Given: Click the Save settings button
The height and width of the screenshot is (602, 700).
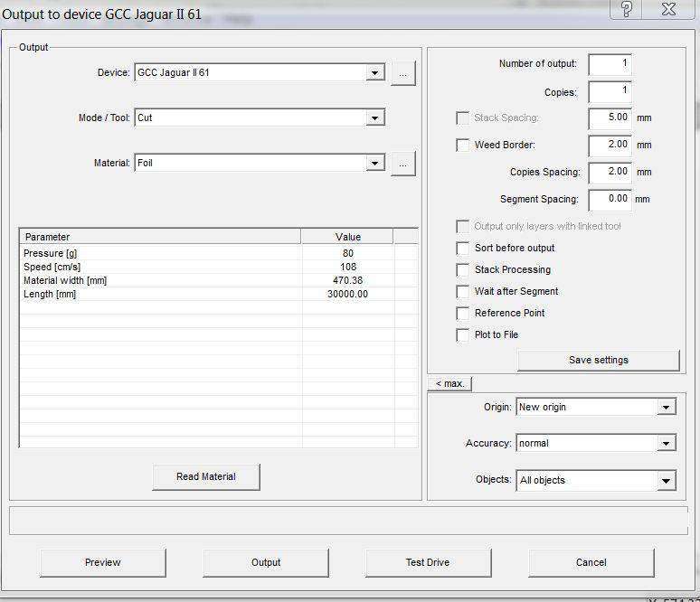Looking at the screenshot, I should pos(598,360).
